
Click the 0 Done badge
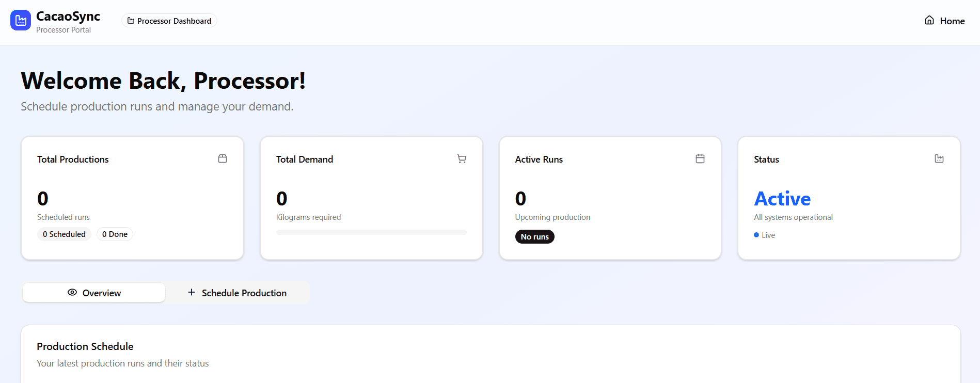click(115, 234)
